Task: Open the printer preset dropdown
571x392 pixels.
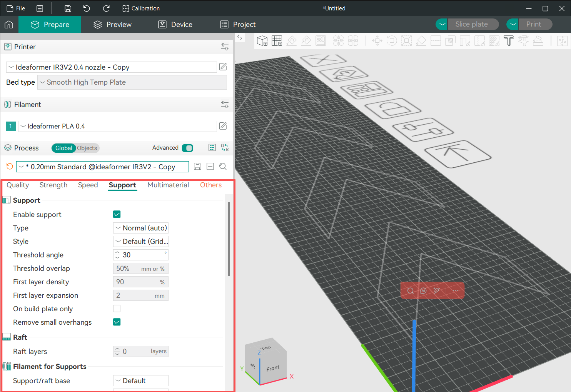Action: coord(112,67)
